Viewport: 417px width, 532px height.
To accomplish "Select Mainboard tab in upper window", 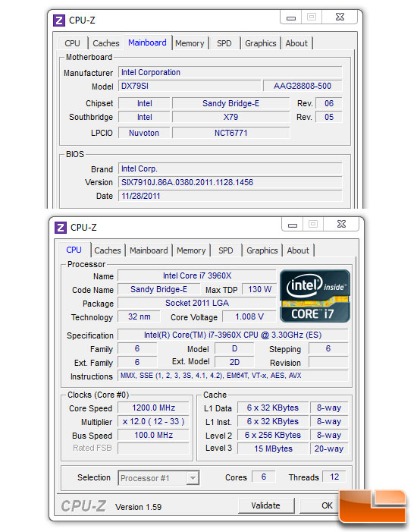I will [x=148, y=42].
